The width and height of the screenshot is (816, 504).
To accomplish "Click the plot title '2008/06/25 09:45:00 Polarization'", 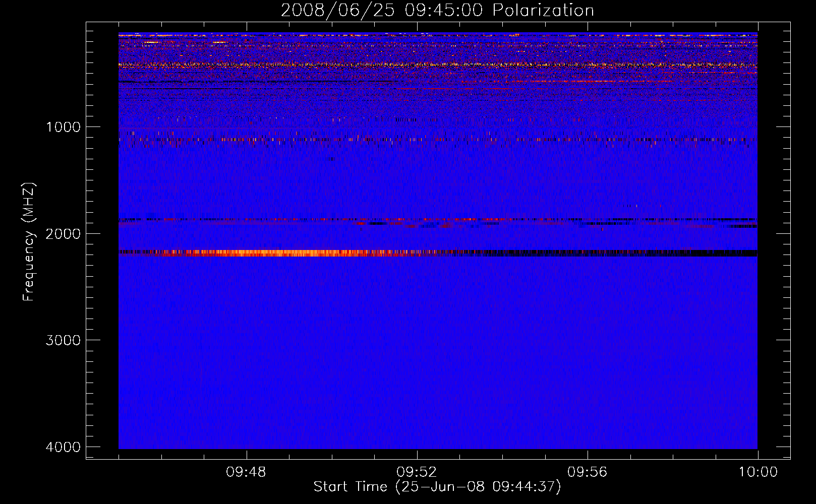I will tap(437, 10).
